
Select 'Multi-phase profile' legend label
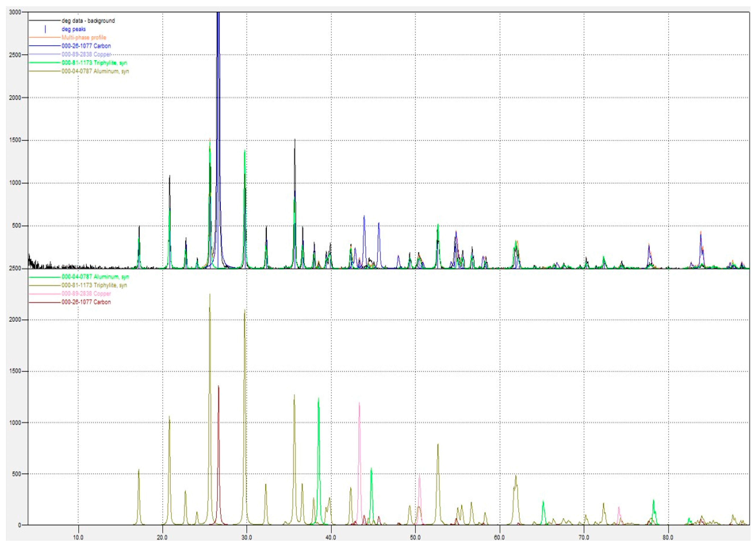[84, 38]
